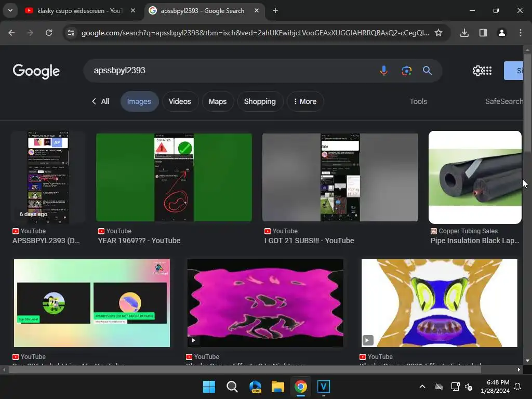Open the V app taskbar icon
Viewport: 532px width, 399px height.
coord(324,387)
